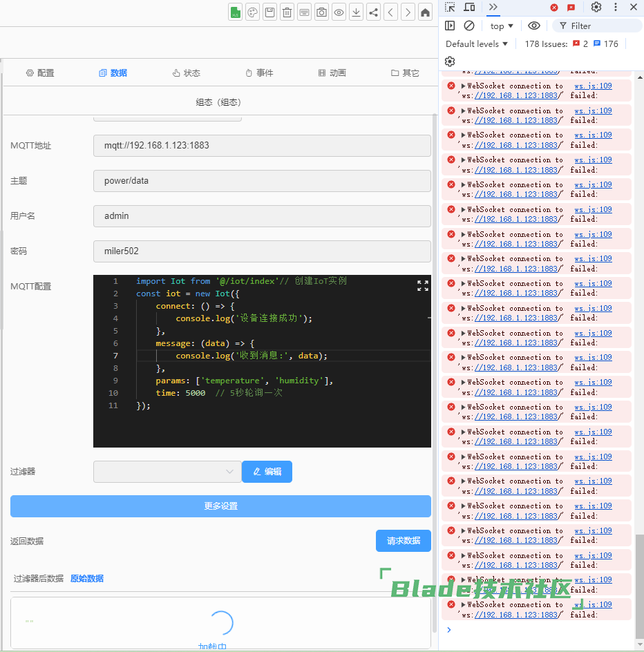This screenshot has width=644, height=652.
Task: Open DevTools three-dot customize menu
Action: (x=616, y=7)
